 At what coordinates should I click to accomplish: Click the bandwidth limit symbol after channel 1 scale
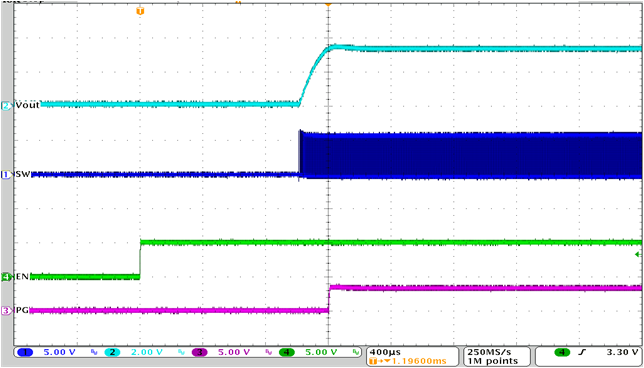[x=94, y=352]
